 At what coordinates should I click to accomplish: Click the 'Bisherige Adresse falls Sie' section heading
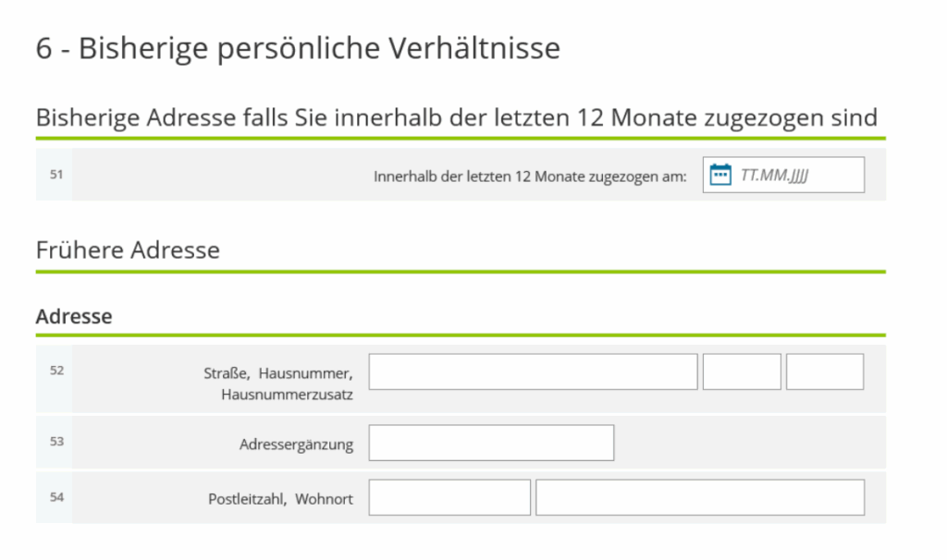tap(456, 118)
